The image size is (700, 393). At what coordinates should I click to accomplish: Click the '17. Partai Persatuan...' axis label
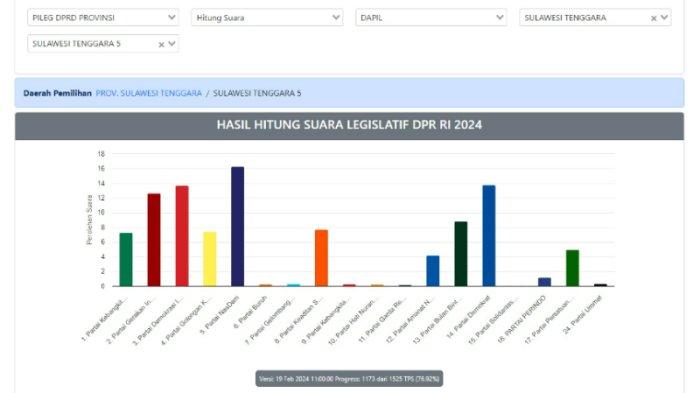click(x=549, y=320)
